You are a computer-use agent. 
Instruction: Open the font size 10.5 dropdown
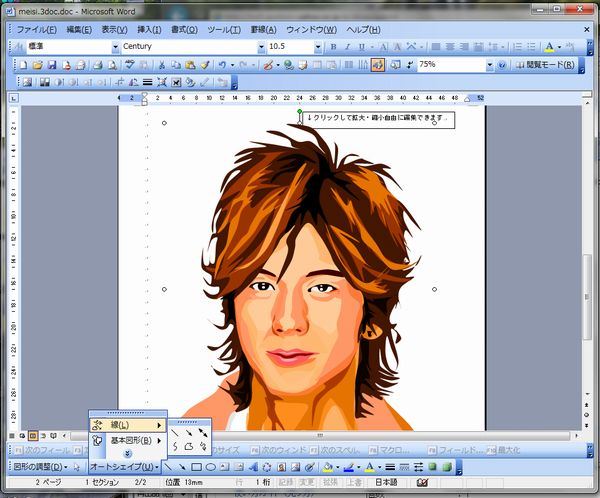317,47
